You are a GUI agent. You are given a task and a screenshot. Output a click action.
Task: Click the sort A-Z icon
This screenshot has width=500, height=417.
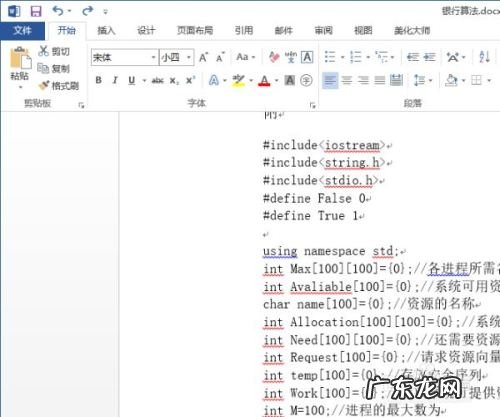(x=485, y=57)
